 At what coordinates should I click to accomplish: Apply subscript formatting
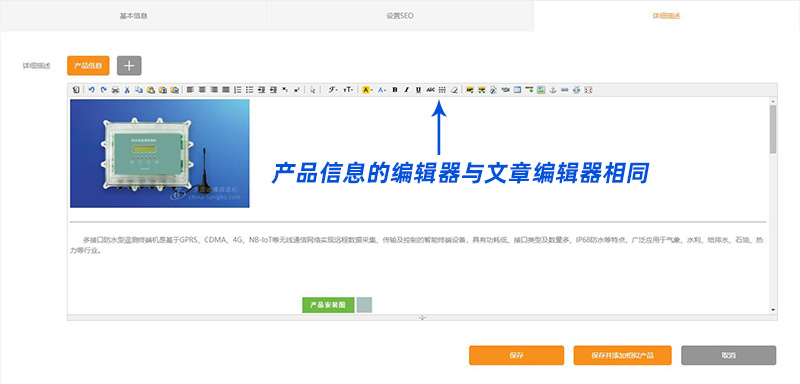285,90
